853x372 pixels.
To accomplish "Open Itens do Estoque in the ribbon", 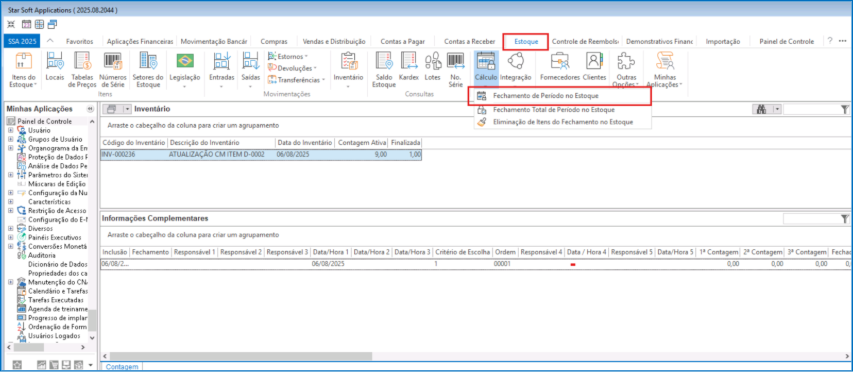I will tap(23, 70).
